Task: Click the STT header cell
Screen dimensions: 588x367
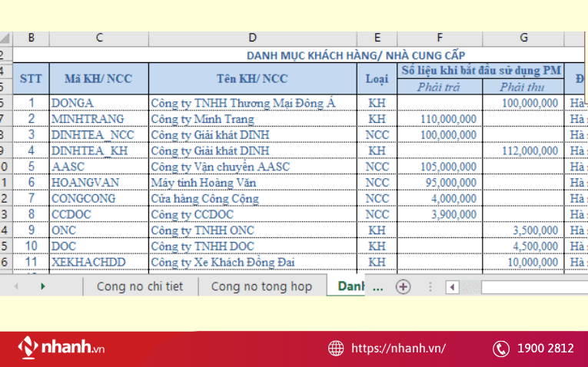Action: coord(31,78)
